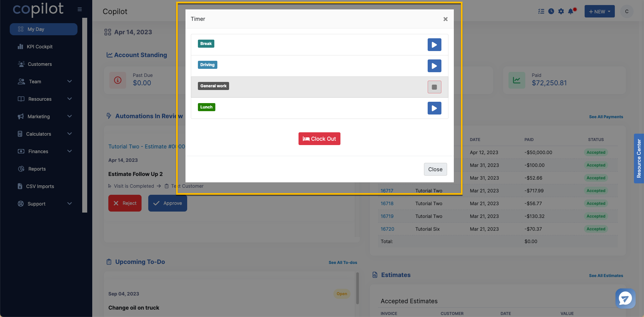Click the Team people icon
The height and width of the screenshot is (317, 644).
coord(21,82)
